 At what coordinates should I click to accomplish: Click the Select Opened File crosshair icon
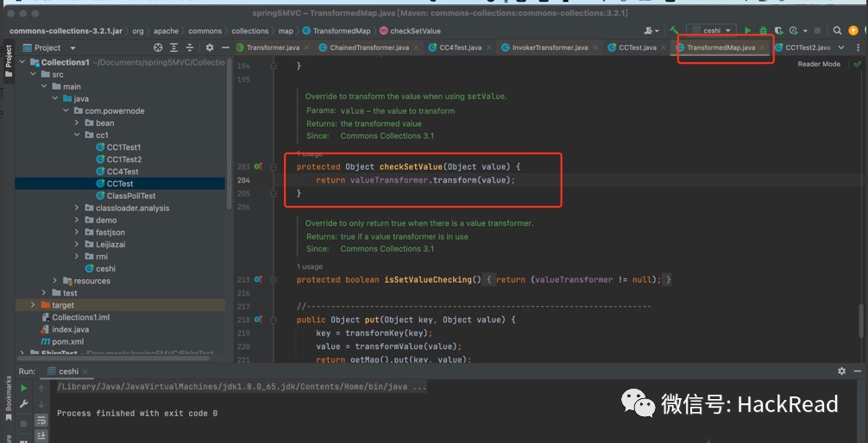pos(158,47)
